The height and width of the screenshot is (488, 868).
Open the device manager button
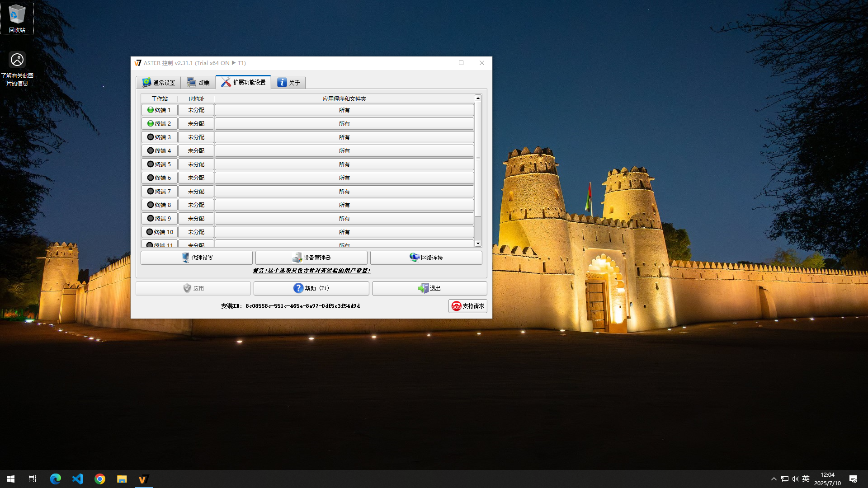311,258
